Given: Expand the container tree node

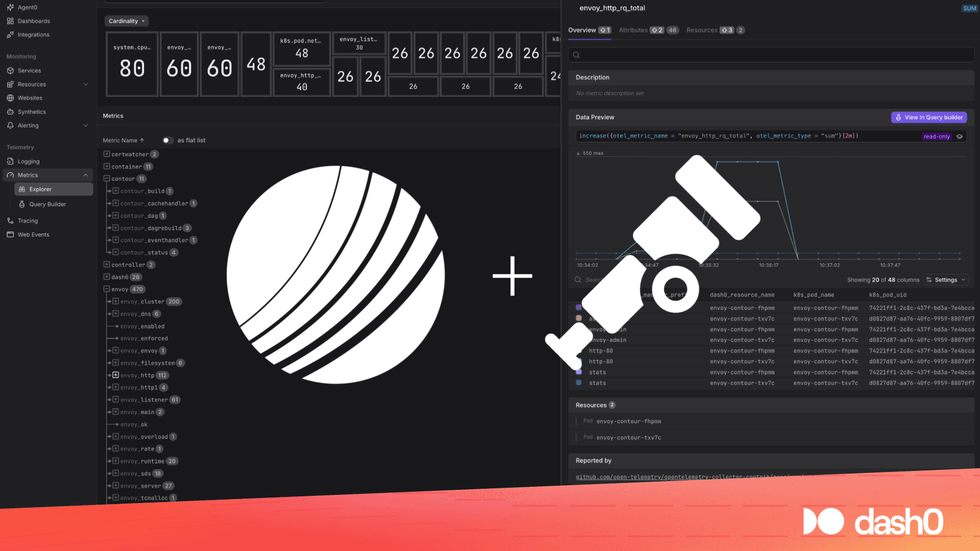Looking at the screenshot, I should coord(107,166).
